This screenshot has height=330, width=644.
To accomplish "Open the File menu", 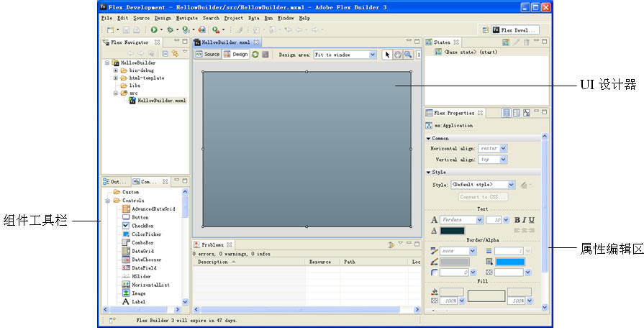I will pyautogui.click(x=106, y=18).
